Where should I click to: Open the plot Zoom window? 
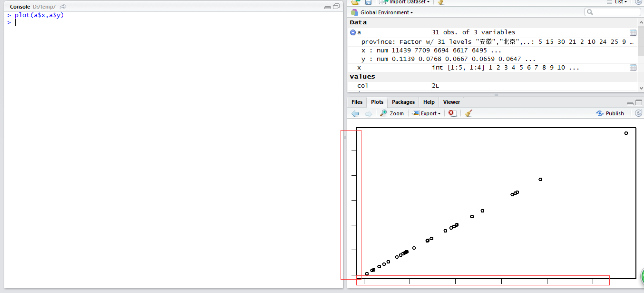tap(392, 113)
